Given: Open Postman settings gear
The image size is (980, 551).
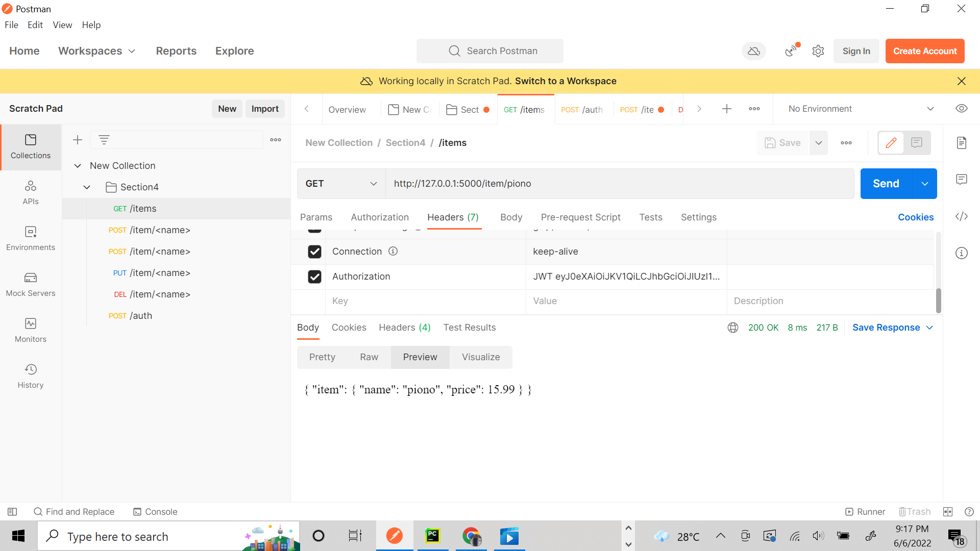Looking at the screenshot, I should coord(818,51).
